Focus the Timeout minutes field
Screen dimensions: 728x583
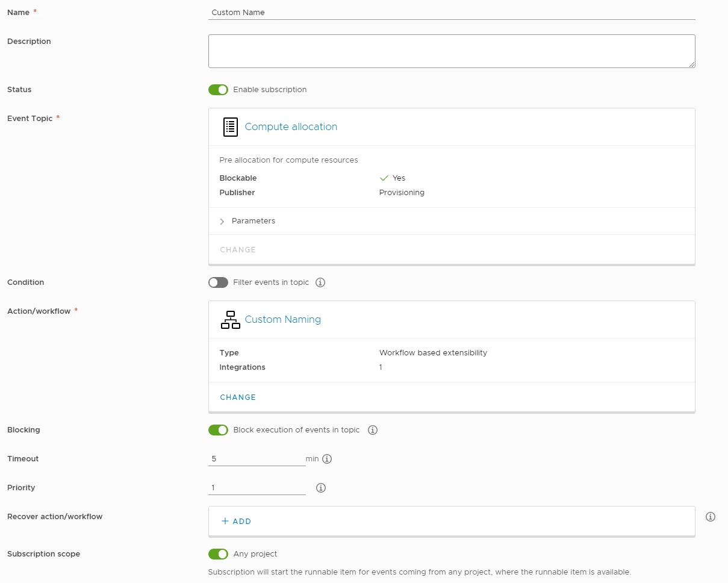(x=257, y=459)
